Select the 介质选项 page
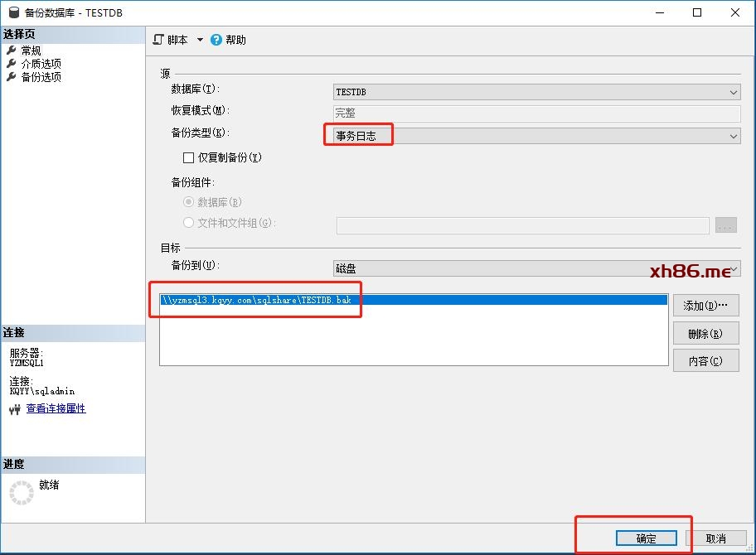756x555 pixels. click(41, 64)
